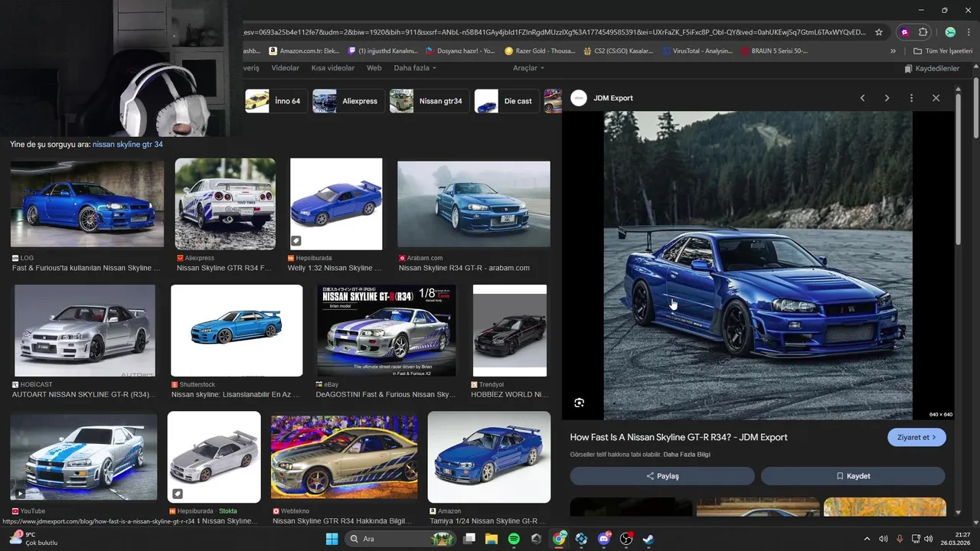This screenshot has width=980, height=551.
Task: Expand the Araçlar tools dropdown
Action: pyautogui.click(x=528, y=68)
